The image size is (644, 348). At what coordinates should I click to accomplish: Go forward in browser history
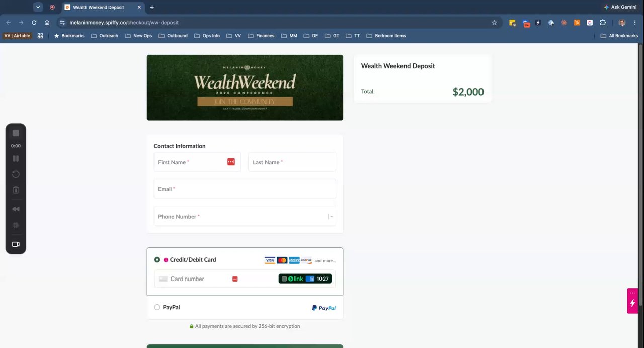tap(21, 23)
